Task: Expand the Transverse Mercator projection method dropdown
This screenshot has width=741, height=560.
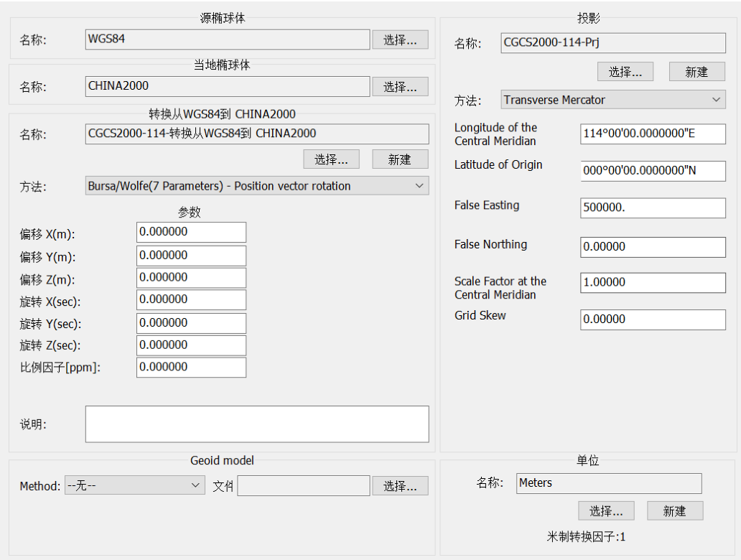Action: [613, 100]
